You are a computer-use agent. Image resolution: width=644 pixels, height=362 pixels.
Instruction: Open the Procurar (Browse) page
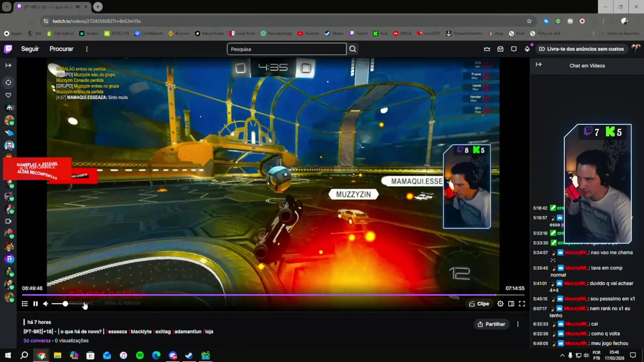pos(61,49)
